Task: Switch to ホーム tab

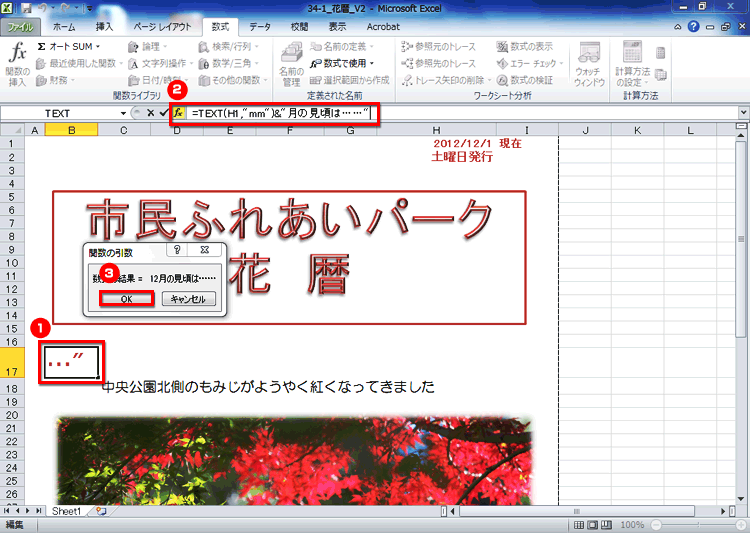Action: click(64, 27)
